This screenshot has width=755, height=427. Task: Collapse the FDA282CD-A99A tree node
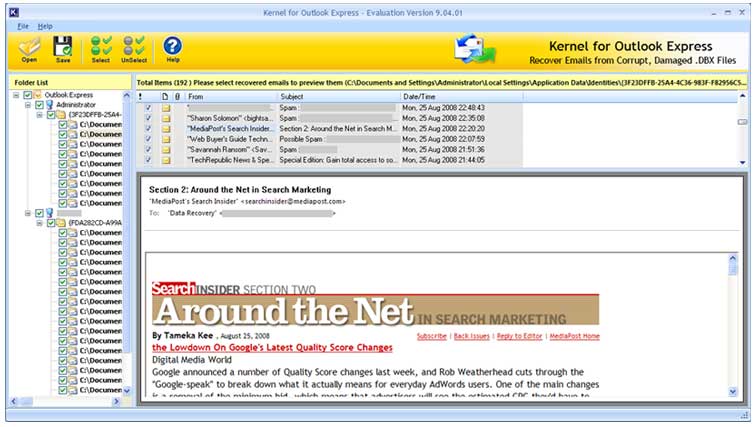click(x=39, y=223)
